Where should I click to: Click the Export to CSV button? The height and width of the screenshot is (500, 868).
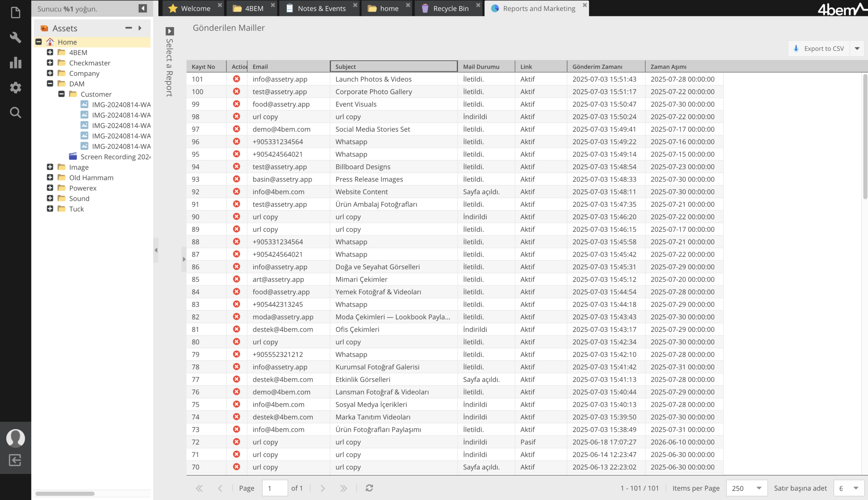(x=819, y=49)
